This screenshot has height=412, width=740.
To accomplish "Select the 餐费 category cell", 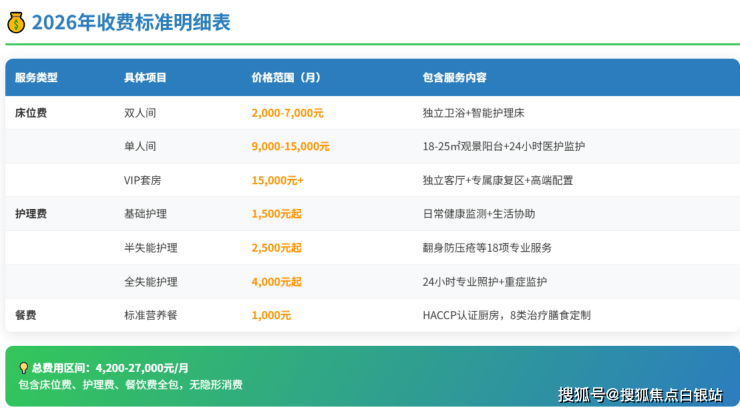I will click(26, 315).
